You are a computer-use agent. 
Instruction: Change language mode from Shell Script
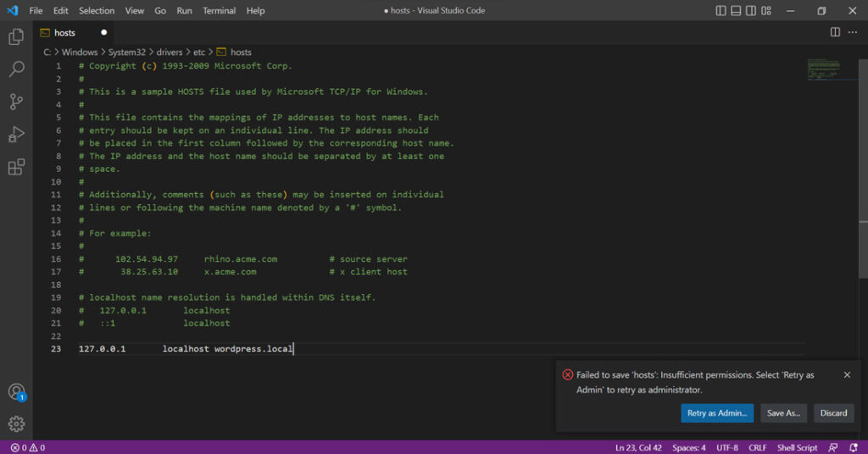coord(797,447)
